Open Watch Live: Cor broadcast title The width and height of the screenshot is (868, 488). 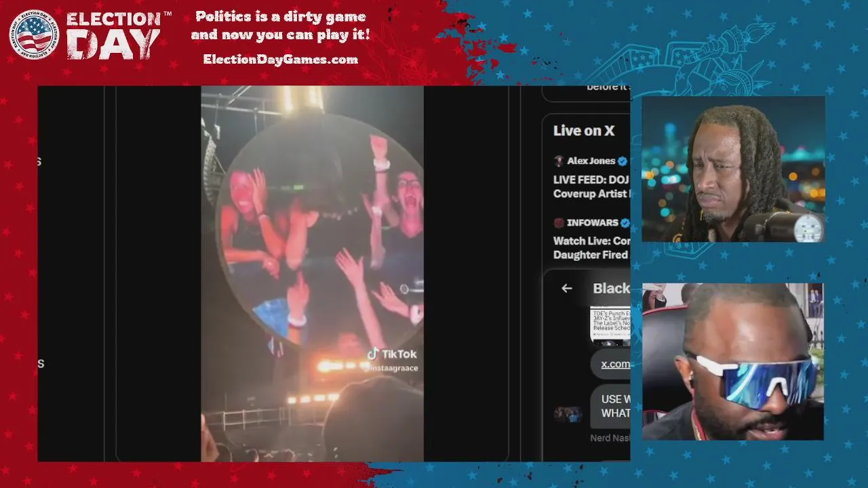point(592,248)
